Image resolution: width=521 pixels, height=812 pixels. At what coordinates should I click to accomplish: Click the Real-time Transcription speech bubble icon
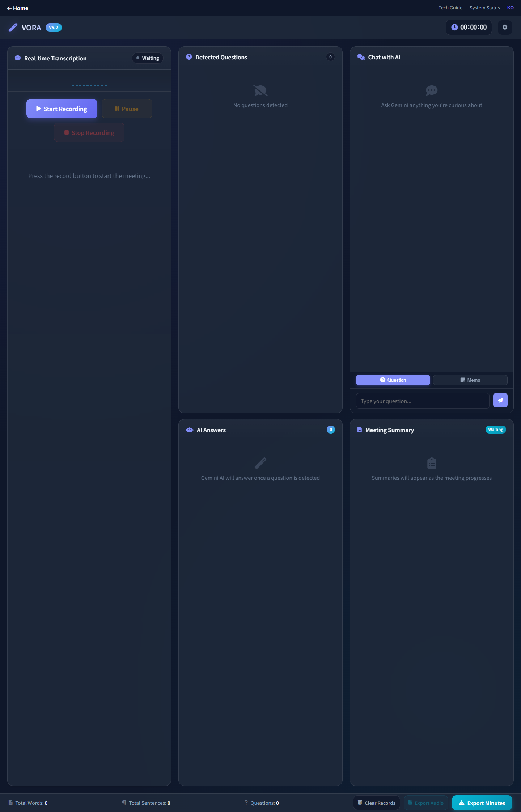pos(17,58)
